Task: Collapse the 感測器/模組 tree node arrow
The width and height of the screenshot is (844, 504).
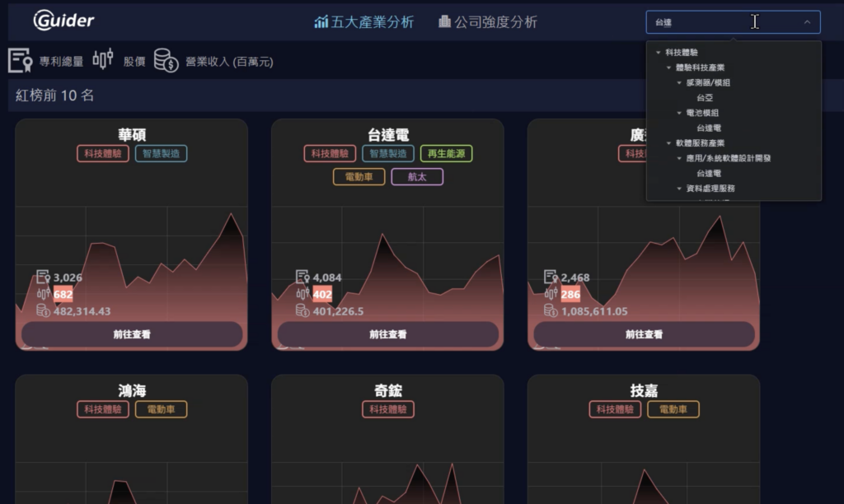Action: [x=679, y=82]
